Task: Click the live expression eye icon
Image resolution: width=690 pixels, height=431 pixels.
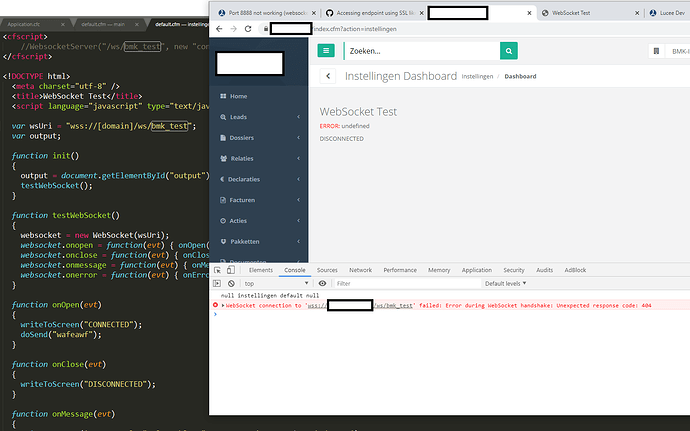Action: [322, 284]
